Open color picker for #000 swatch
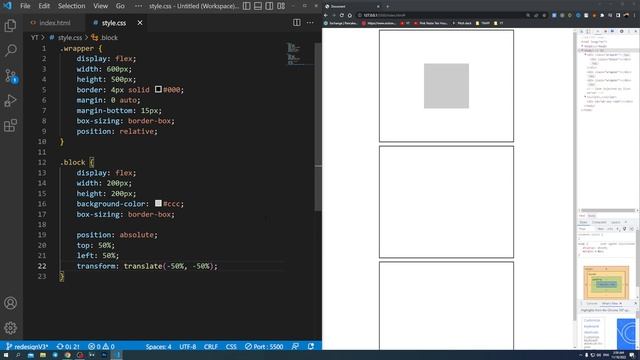 (158, 89)
